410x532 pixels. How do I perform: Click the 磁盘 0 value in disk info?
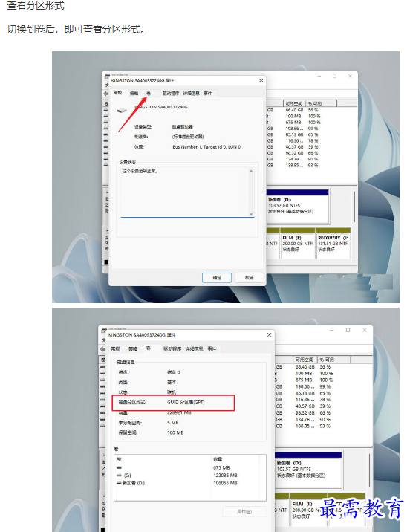[x=174, y=372]
